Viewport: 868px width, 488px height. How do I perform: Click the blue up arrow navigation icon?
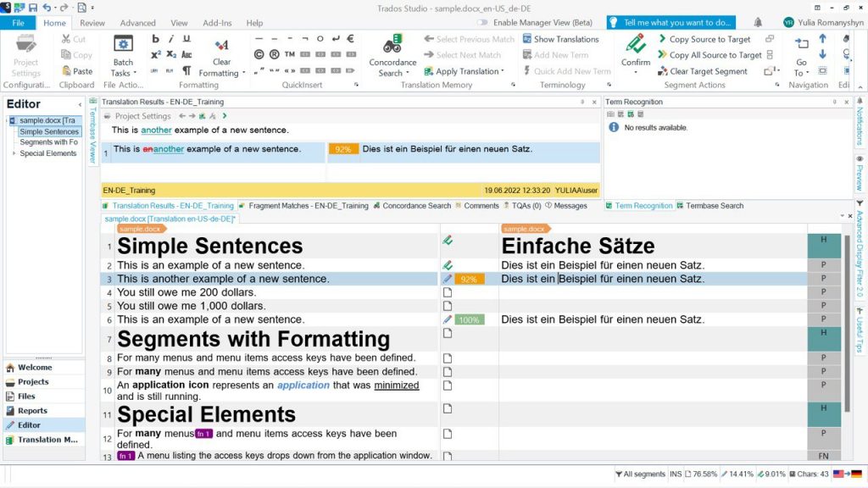coord(822,39)
